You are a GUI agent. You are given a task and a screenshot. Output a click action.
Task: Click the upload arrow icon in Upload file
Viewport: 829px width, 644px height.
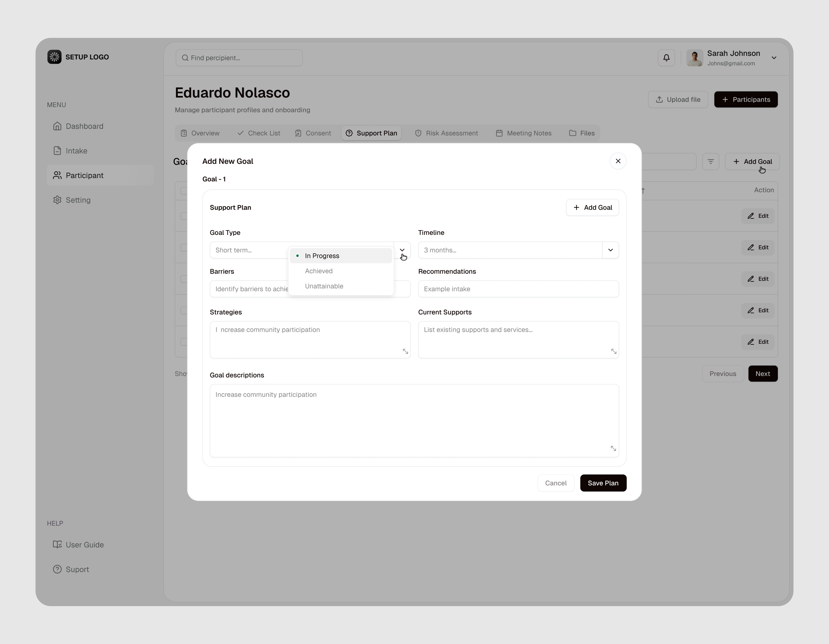[659, 99]
